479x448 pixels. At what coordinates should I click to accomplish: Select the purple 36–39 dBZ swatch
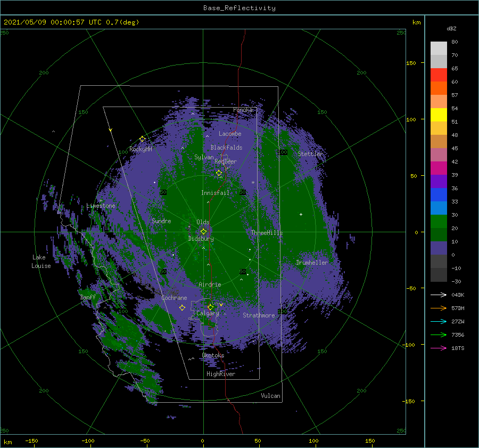(439, 181)
